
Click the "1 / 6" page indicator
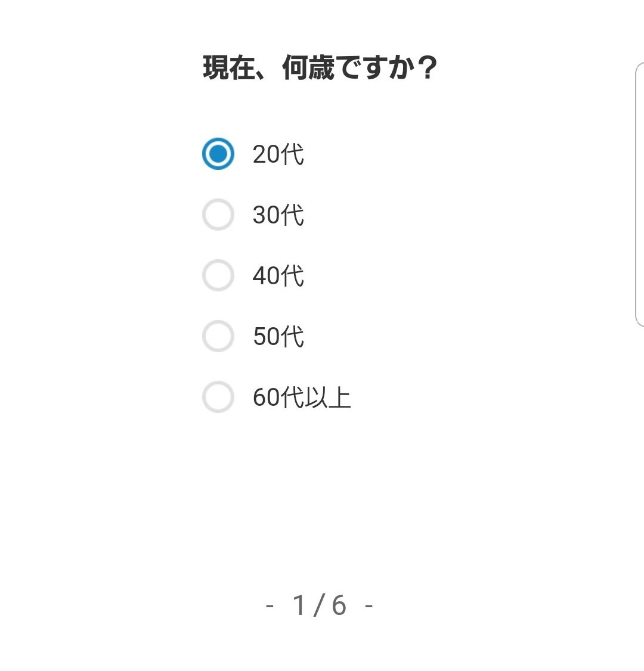coord(320,605)
